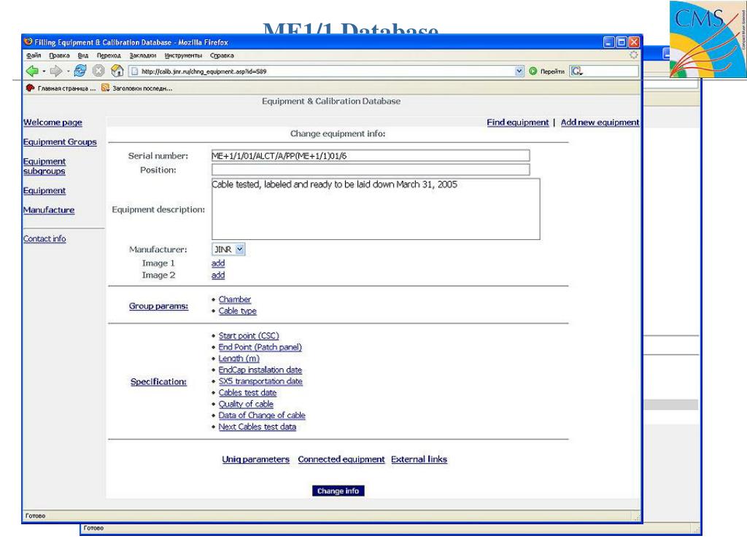
Task: Click the Reload page icon
Action: point(80,71)
